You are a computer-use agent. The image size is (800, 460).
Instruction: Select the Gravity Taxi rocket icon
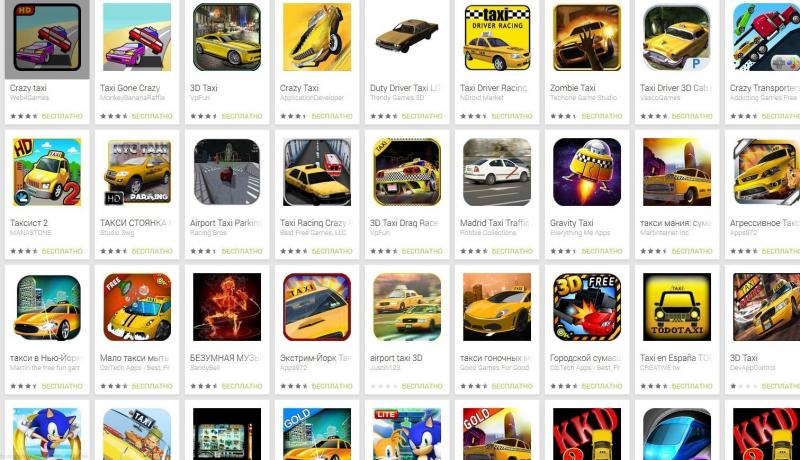click(587, 172)
